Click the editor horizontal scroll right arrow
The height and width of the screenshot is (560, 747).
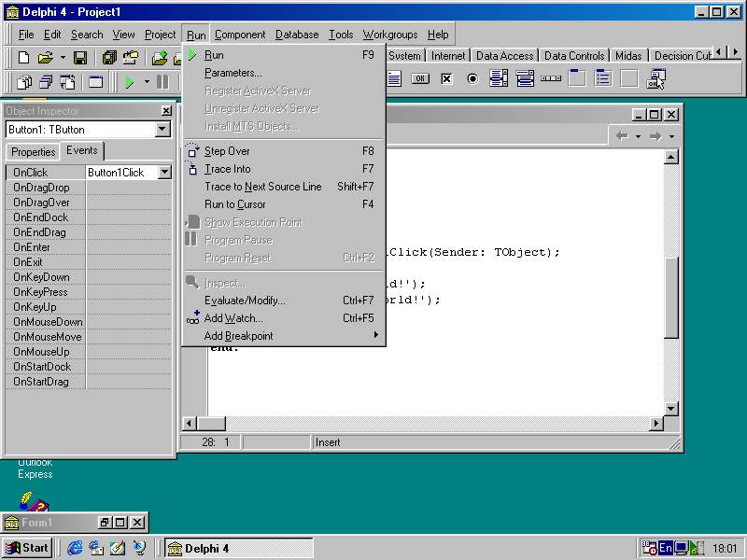pyautogui.click(x=656, y=423)
